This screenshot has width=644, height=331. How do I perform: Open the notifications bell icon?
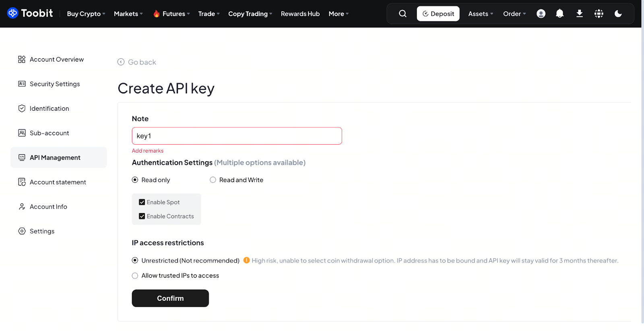pos(559,14)
